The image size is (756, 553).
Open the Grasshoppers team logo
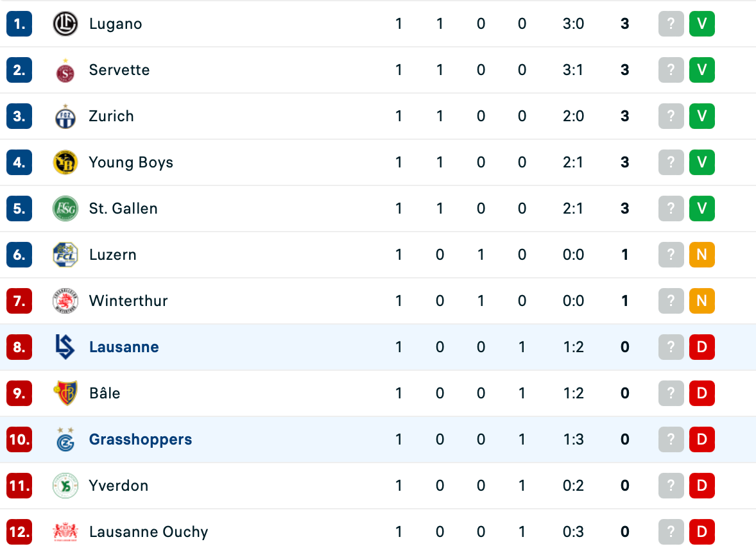(x=65, y=439)
